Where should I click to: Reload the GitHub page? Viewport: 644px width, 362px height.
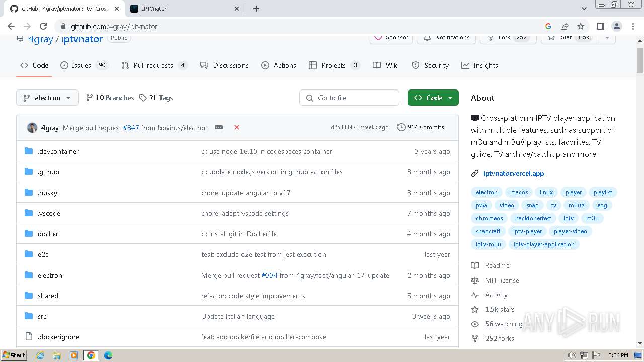coord(43,26)
